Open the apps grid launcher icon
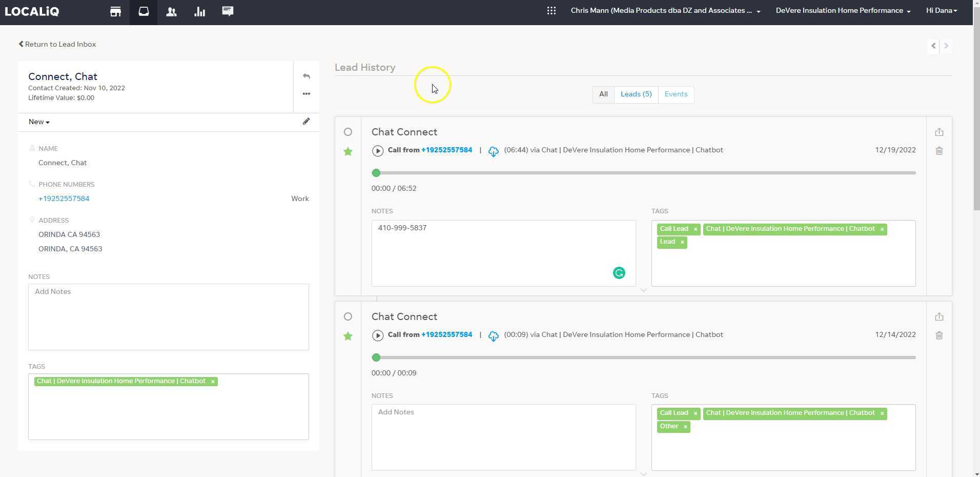 [551, 11]
